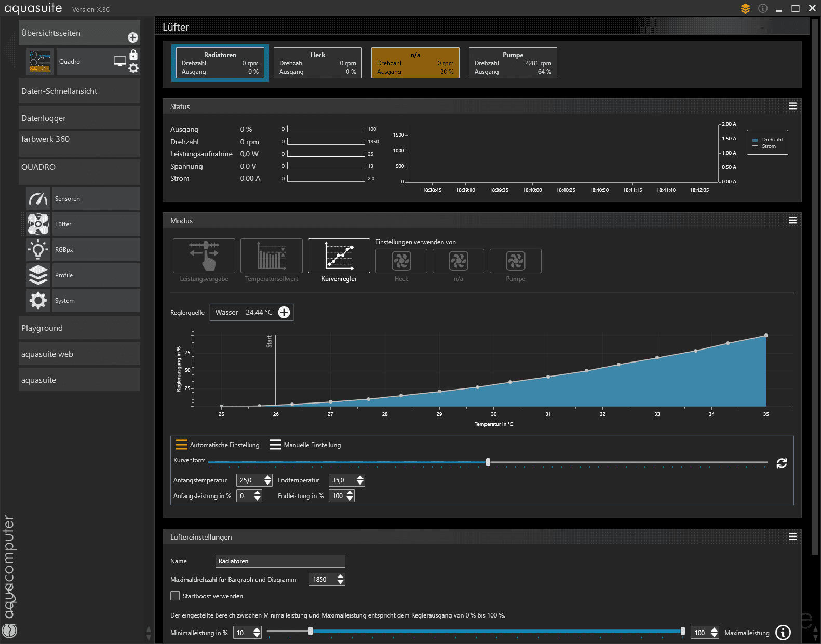The image size is (821, 644).
Task: Open Sensoren page
Action: point(96,199)
